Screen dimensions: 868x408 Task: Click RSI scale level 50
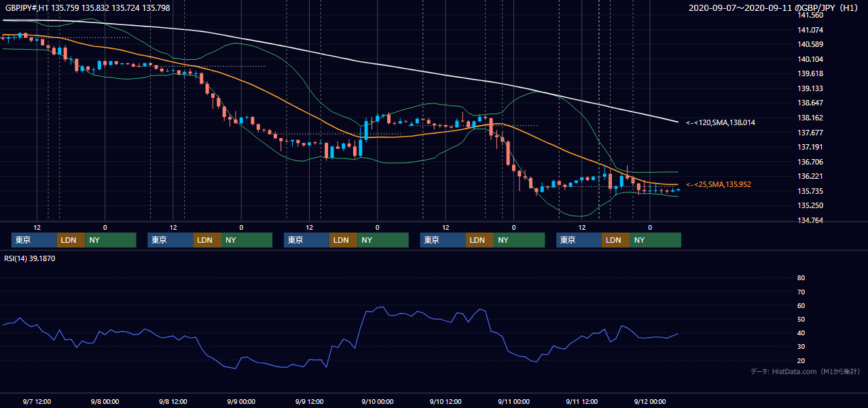(x=801, y=319)
